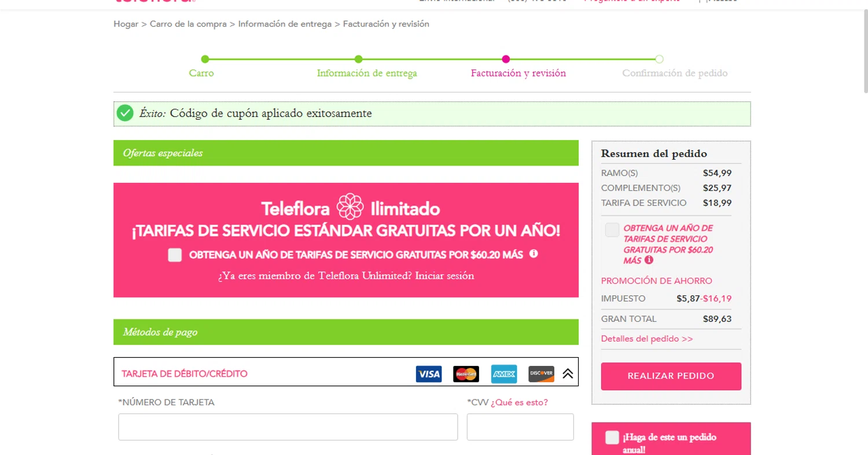The image size is (868, 455).
Task: Click the service fee amount $18,99
Action: [717, 203]
